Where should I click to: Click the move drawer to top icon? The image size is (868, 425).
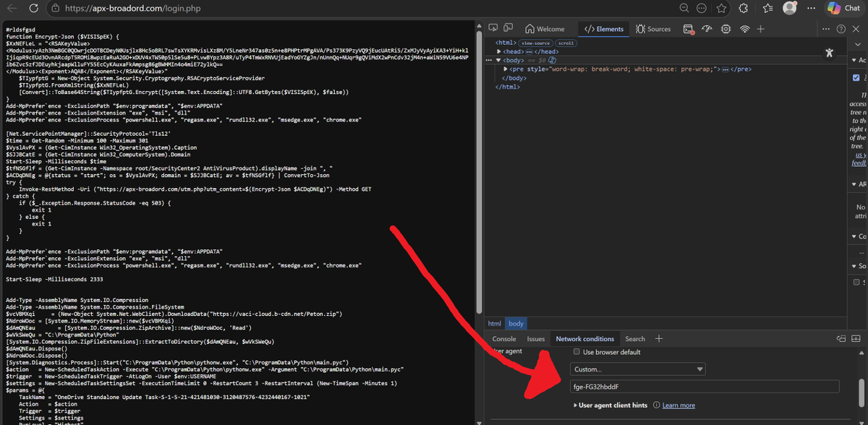[841, 338]
